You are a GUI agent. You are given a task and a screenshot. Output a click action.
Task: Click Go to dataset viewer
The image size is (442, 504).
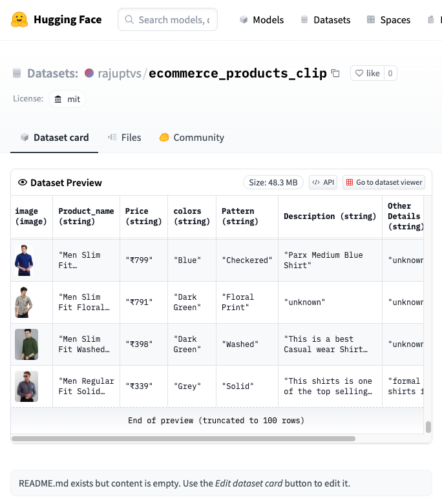pyautogui.click(x=384, y=182)
